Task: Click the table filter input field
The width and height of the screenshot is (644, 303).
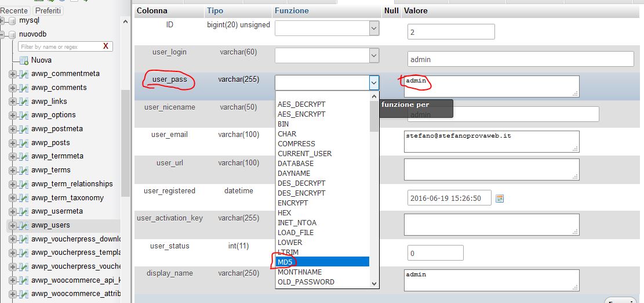Action: [x=60, y=46]
